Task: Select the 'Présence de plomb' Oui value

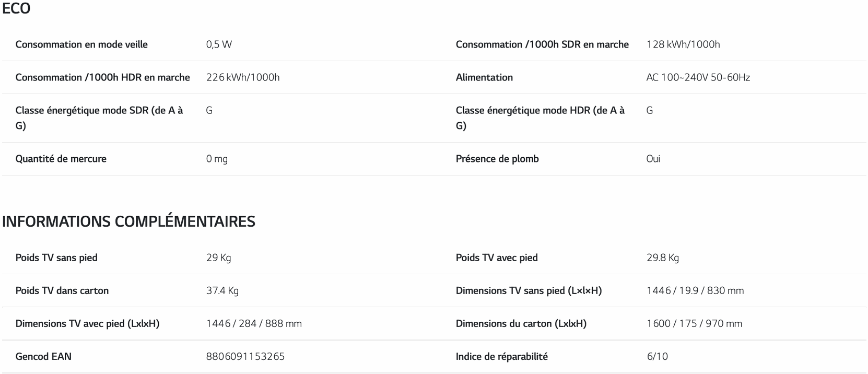Action: 653,159
